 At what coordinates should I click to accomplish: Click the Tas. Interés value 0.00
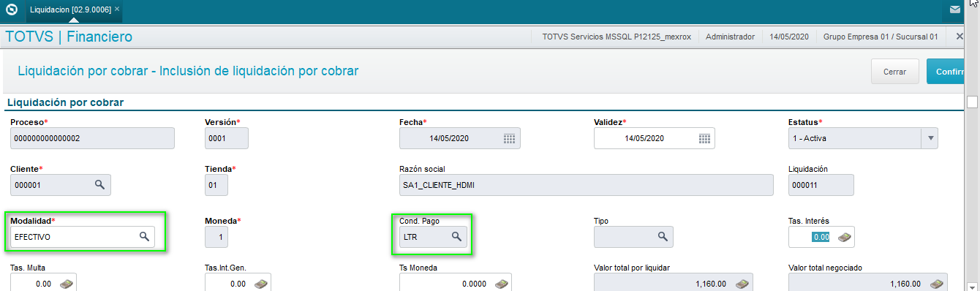tap(821, 237)
